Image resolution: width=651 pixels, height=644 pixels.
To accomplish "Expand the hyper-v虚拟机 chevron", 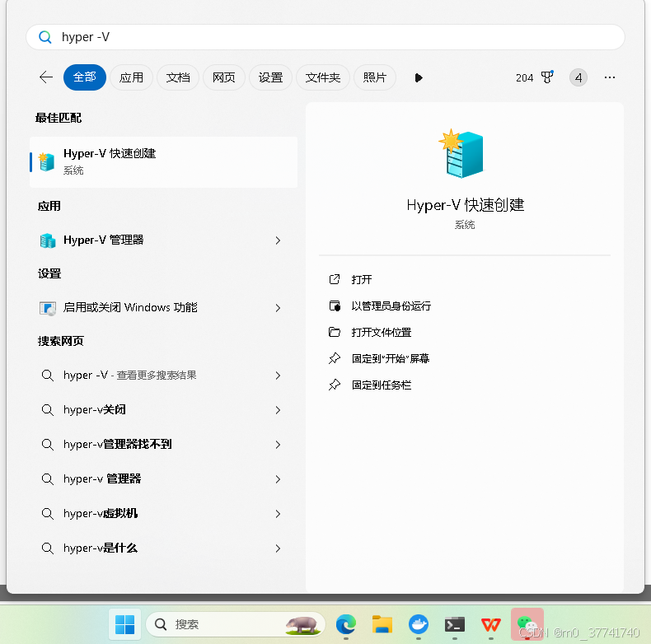I will coord(278,514).
